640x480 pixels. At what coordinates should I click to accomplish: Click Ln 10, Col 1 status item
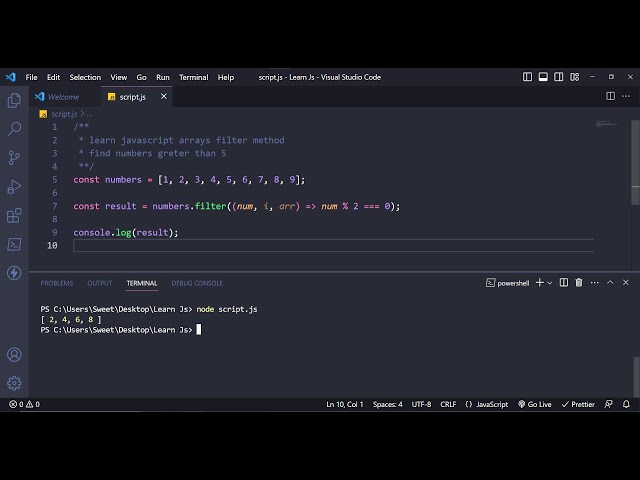coord(344,404)
